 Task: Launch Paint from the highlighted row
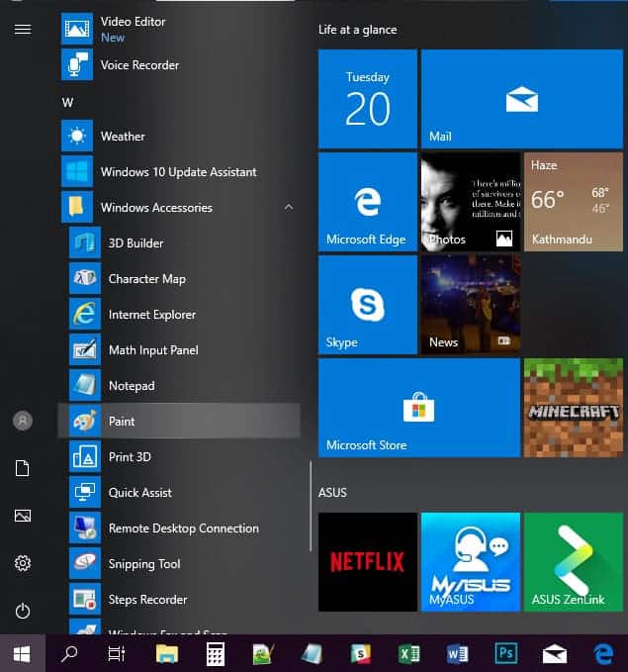click(x=180, y=421)
